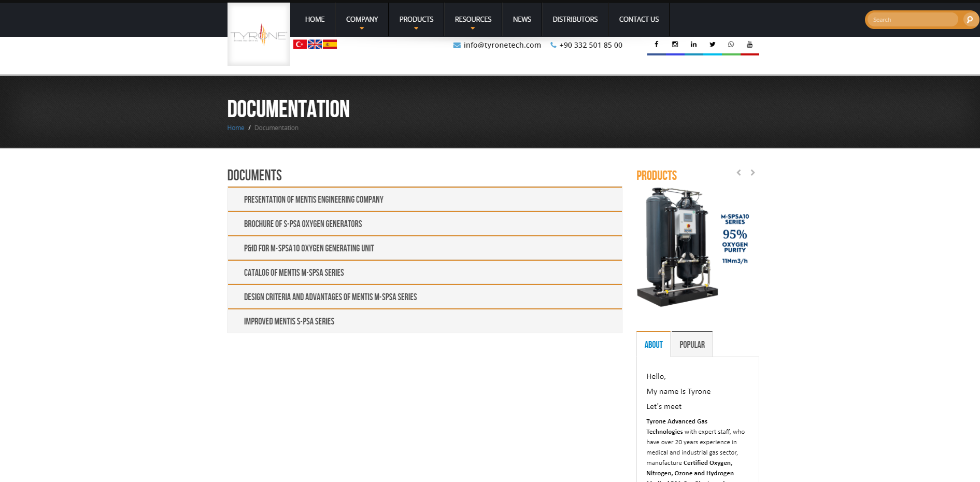Switch language to Turkish flag
Screen dimensions: 980x482
(x=300, y=45)
